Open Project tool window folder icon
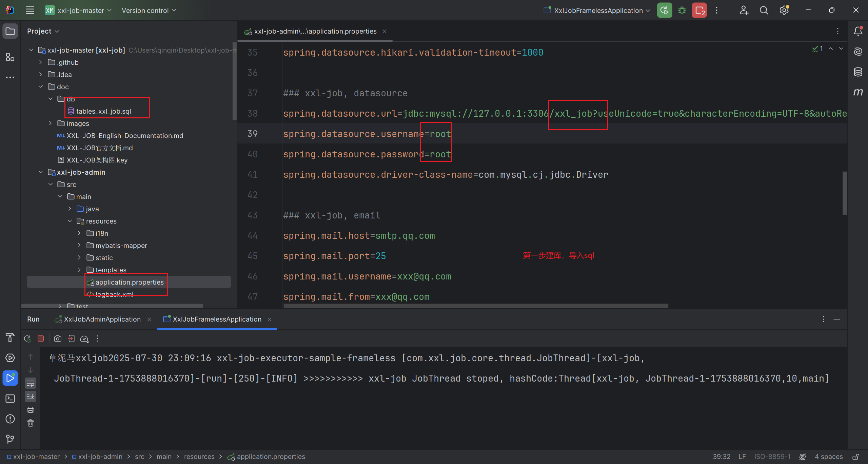 pyautogui.click(x=10, y=31)
